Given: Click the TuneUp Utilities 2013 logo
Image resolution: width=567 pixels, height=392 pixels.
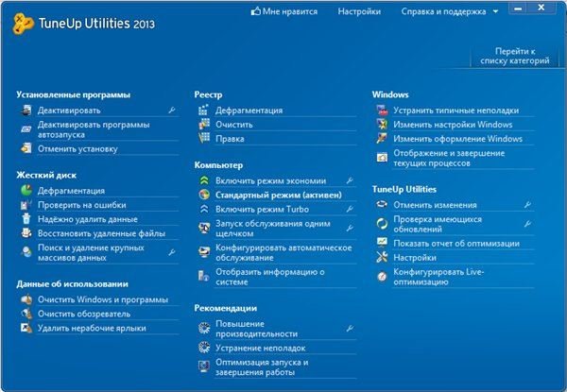Looking at the screenshot, I should pyautogui.click(x=83, y=24).
